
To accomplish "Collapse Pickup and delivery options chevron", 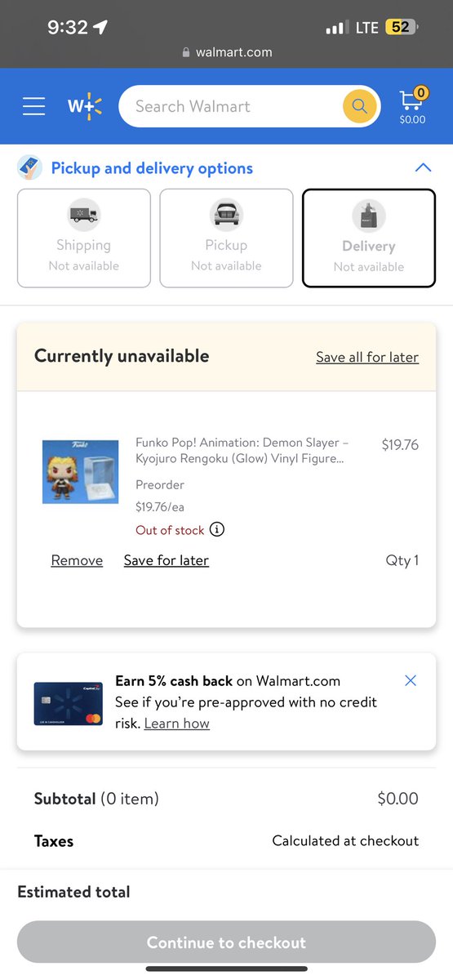I will (x=423, y=168).
